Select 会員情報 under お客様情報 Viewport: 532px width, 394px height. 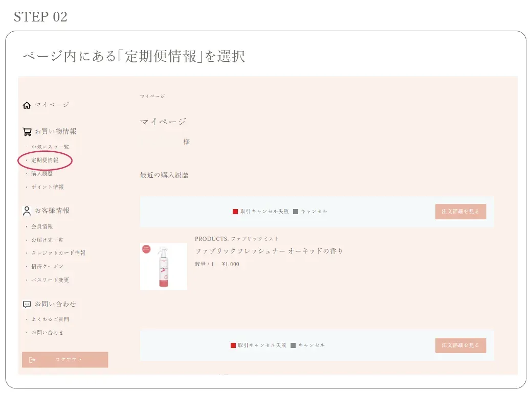click(43, 226)
